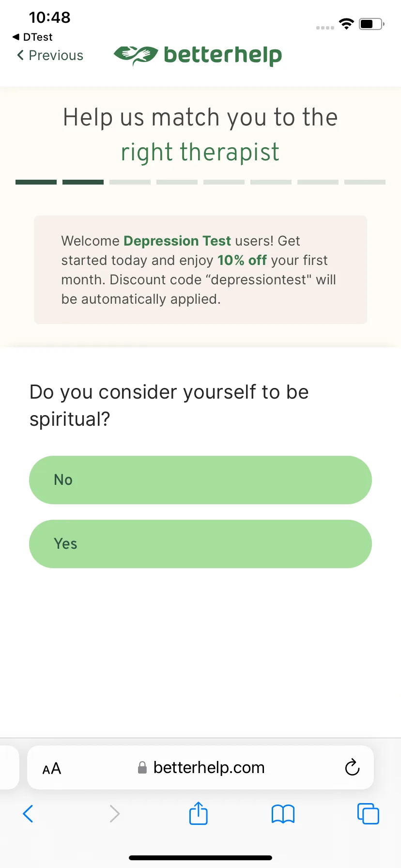Go back with Safari's back arrow
Viewport: 401px width, 868px height.
pos(28,814)
